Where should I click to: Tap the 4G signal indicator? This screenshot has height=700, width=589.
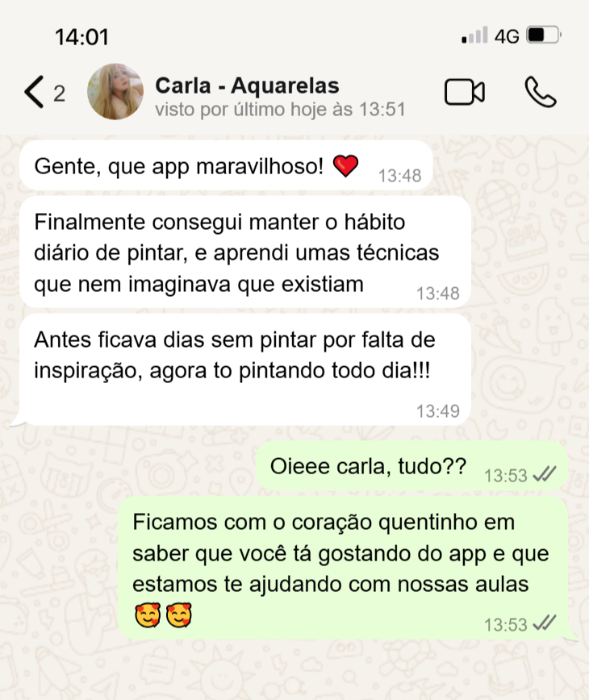point(507,35)
